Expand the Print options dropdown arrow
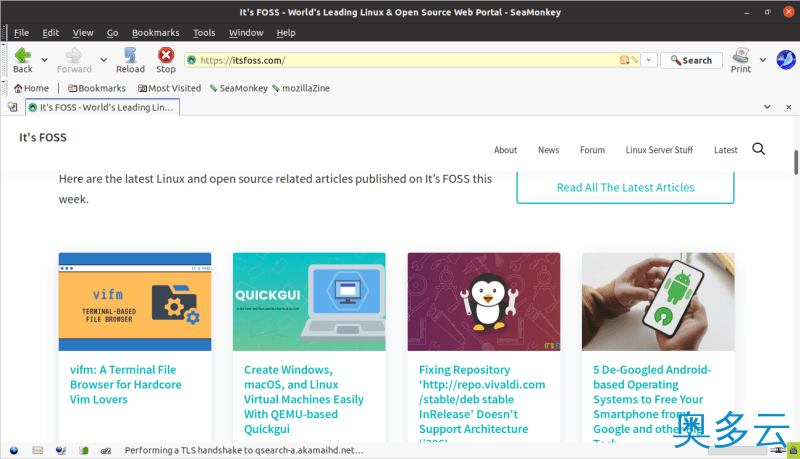 point(763,60)
